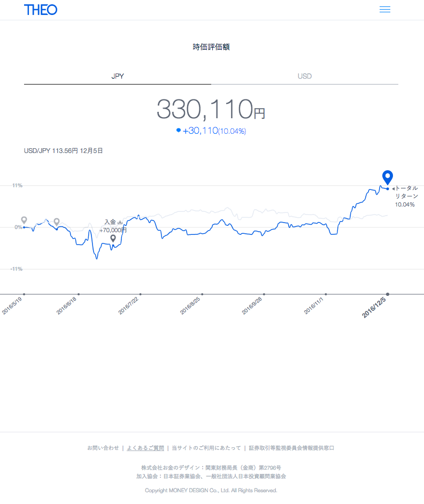424x504 pixels.
Task: Click the second gray pin near 2016/6/18
Action: pyautogui.click(x=57, y=222)
